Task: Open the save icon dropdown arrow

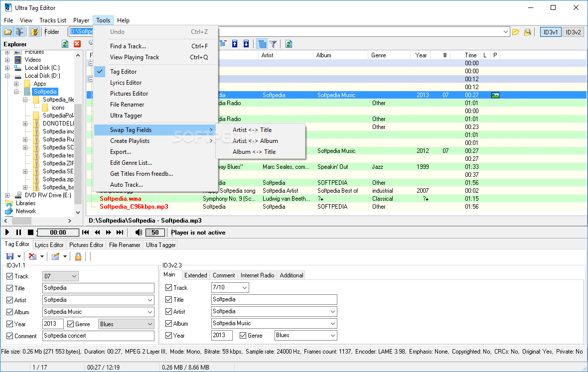Action: [19, 256]
